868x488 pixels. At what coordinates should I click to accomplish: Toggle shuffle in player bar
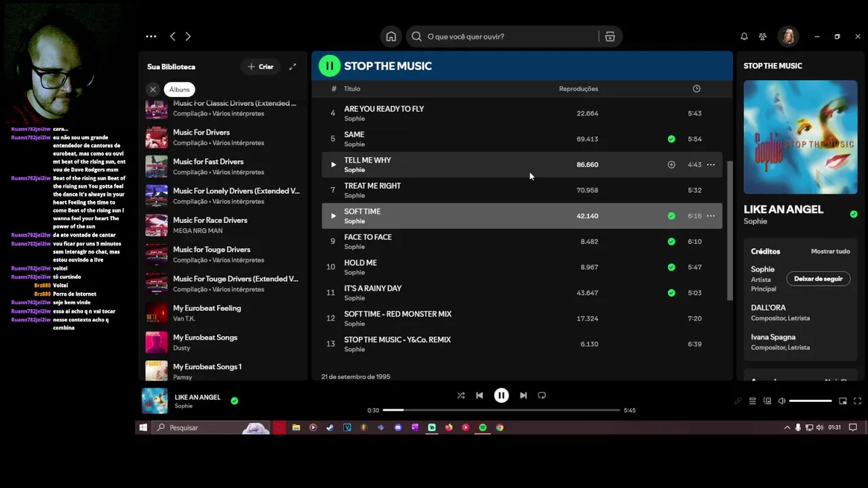click(x=461, y=395)
